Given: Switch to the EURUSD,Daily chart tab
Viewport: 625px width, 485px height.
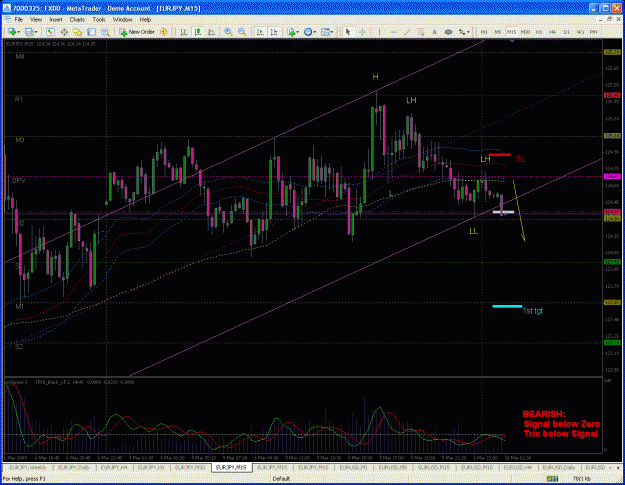Looking at the screenshot, I should coord(558,467).
